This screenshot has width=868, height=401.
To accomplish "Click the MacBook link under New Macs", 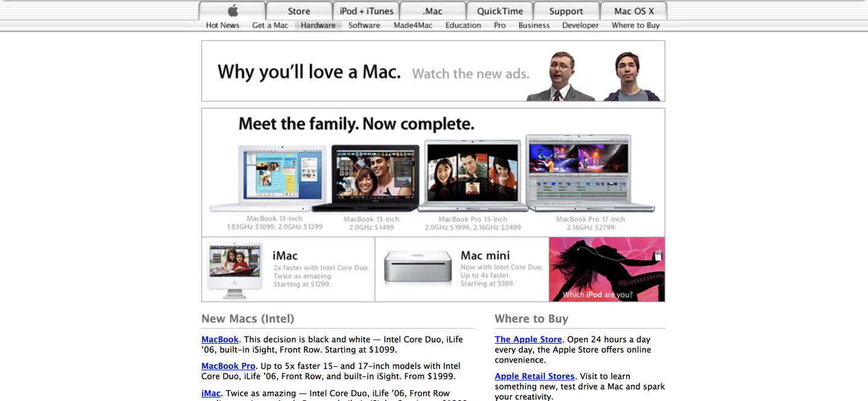I will point(219,339).
